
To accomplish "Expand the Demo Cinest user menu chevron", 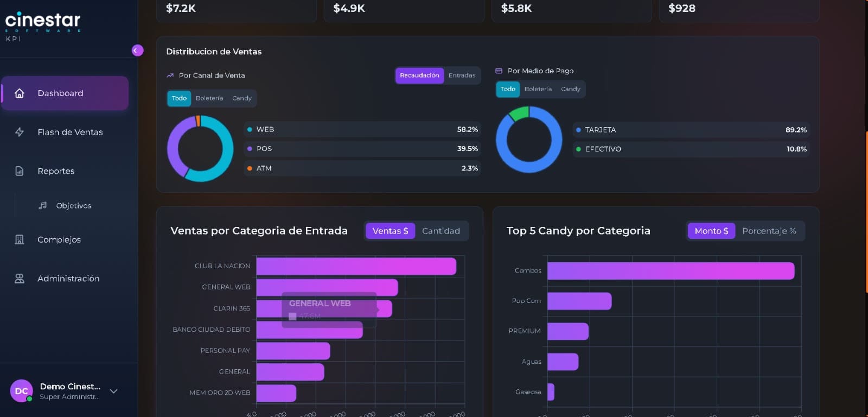I will (x=113, y=391).
